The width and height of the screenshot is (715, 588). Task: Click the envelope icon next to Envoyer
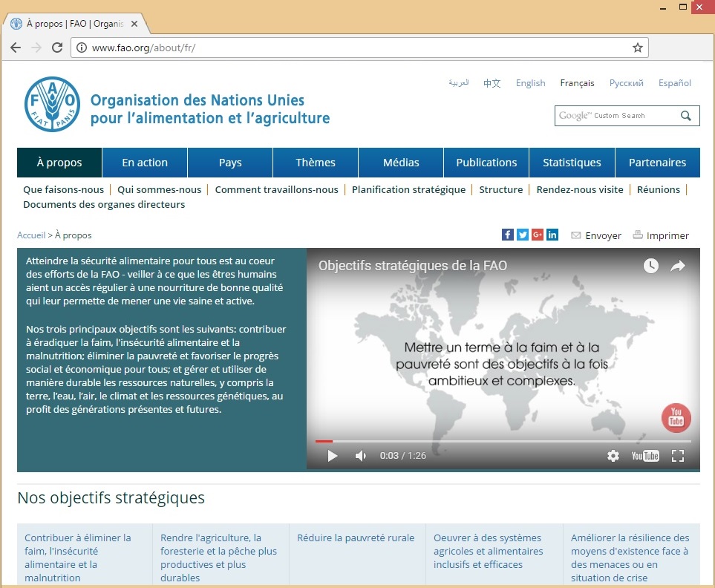pos(576,235)
